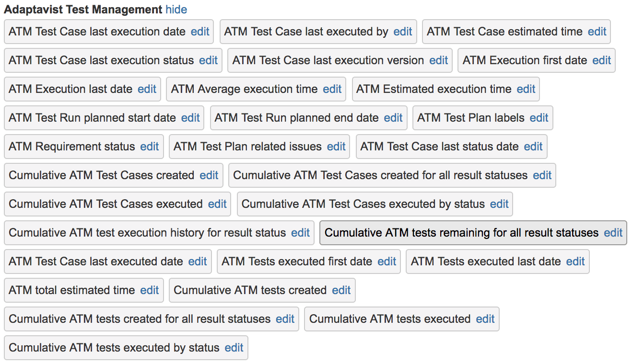Edit Cumulative ATM Test Cases executed by status
633x364 pixels.
499,204
